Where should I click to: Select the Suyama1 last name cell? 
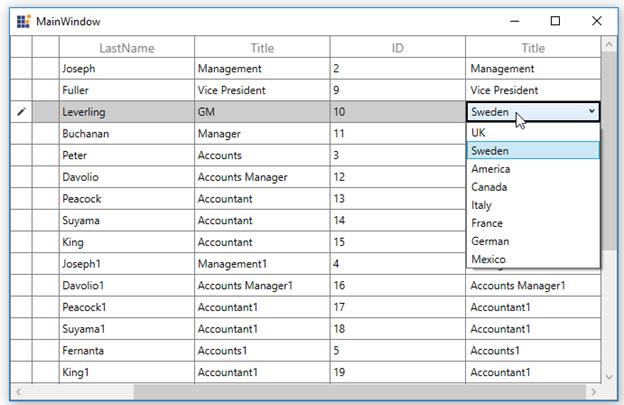pos(127,329)
